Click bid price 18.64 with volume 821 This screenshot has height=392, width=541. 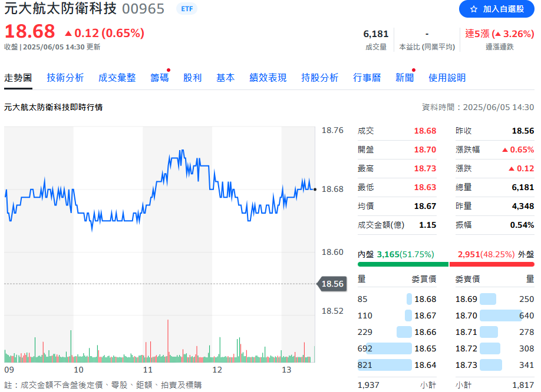tap(397, 365)
